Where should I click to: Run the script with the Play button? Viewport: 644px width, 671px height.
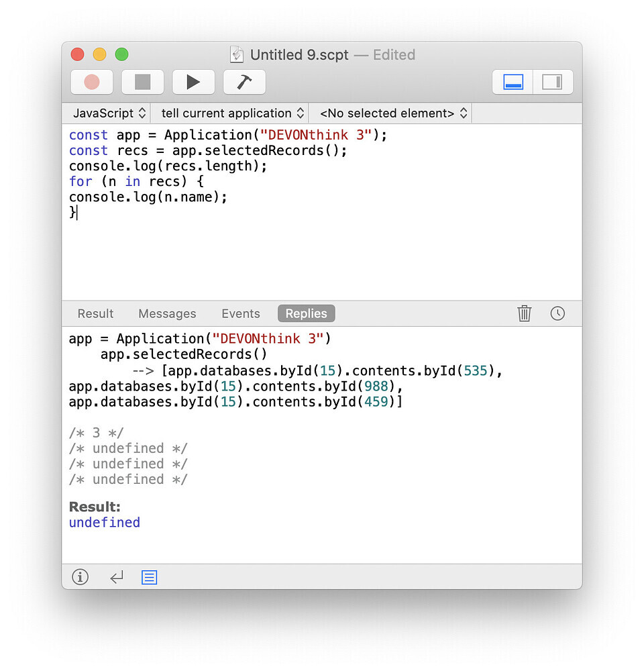coord(193,82)
